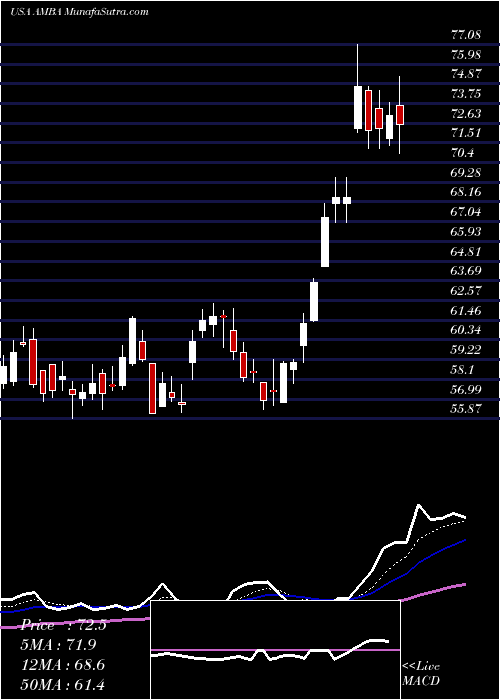Click the 74.87 price axis label
This screenshot has height=700, width=500.
467,74
